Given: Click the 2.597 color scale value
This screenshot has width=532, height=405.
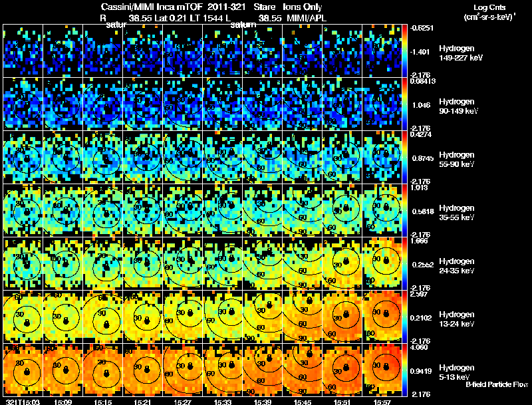Looking at the screenshot, I should (420, 294).
